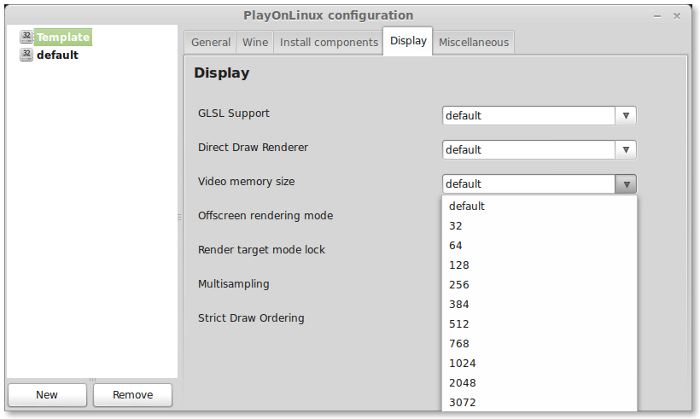Collapse the Video memory size dropdown arrow

click(626, 184)
